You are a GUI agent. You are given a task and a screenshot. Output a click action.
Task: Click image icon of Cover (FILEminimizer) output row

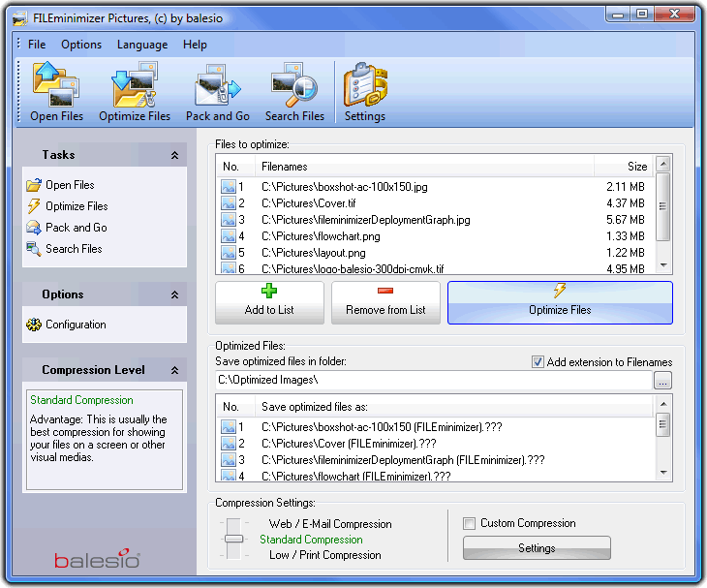click(x=229, y=444)
